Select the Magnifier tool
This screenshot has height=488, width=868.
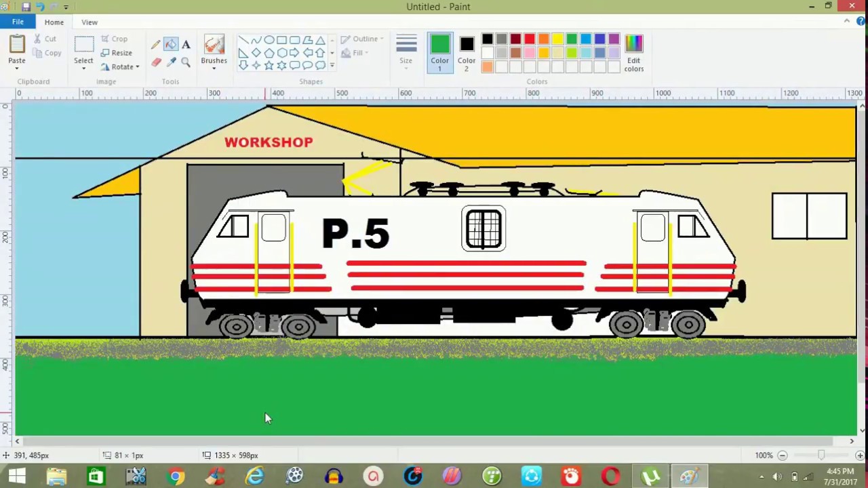click(x=186, y=62)
